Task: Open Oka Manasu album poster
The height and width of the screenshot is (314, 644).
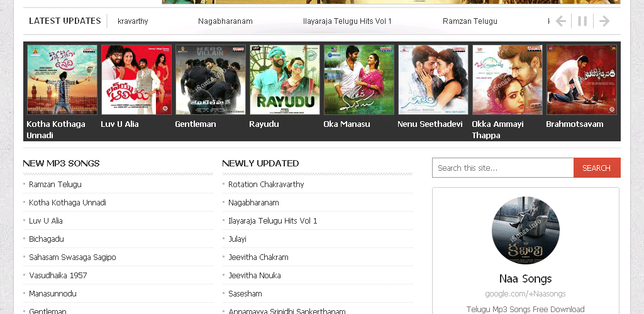Action: 359,80
